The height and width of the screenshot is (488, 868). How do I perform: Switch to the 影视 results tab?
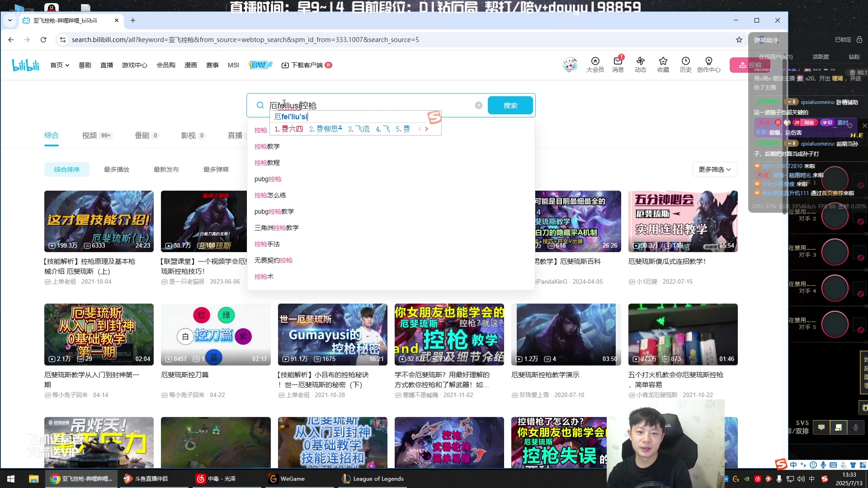[x=193, y=136]
